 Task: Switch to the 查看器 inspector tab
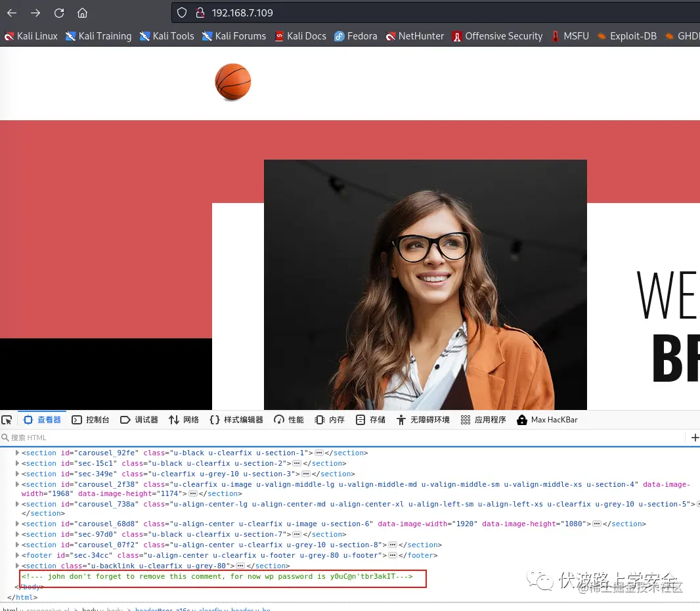tap(43, 420)
